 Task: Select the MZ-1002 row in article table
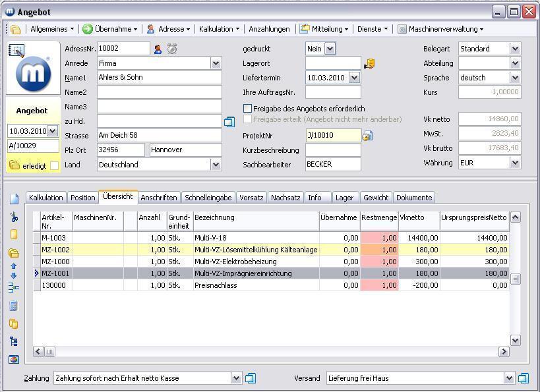[x=56, y=250]
